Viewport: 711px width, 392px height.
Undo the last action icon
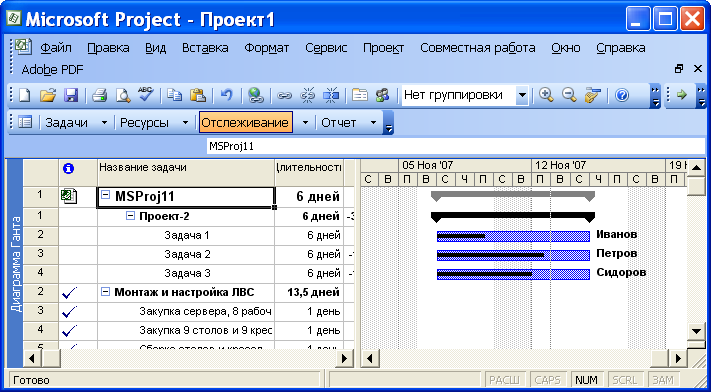(x=226, y=95)
